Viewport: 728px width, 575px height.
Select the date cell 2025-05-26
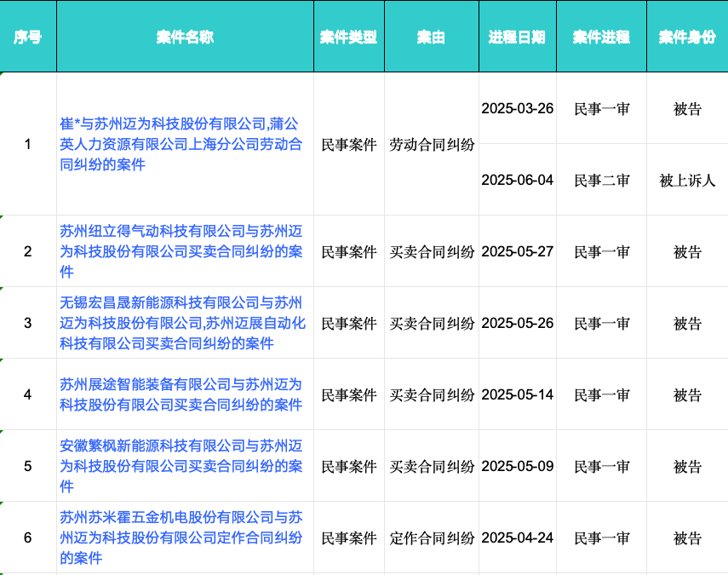[x=517, y=323]
